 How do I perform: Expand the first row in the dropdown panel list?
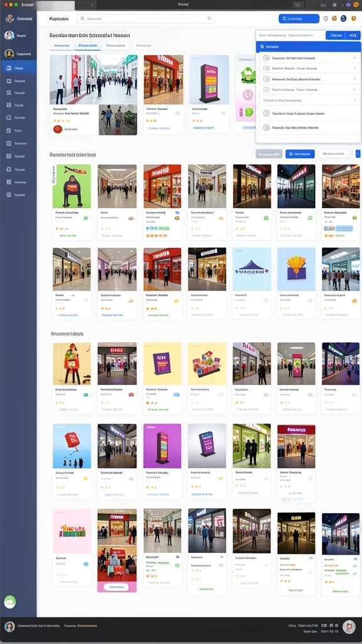click(x=308, y=58)
